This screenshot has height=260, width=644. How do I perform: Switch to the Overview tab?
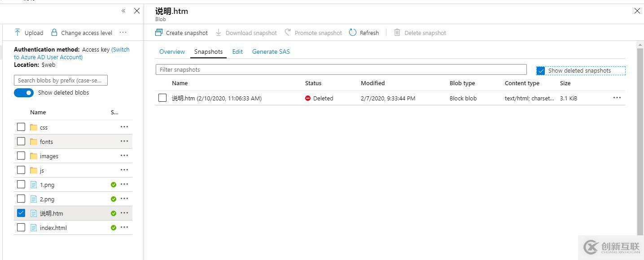click(172, 52)
